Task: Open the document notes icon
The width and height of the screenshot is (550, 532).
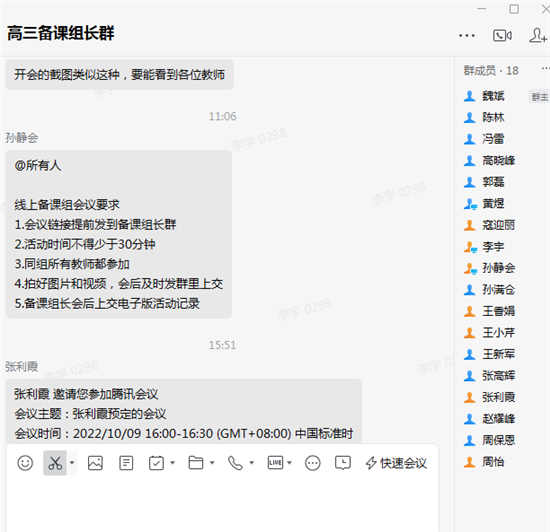Action: (x=126, y=463)
